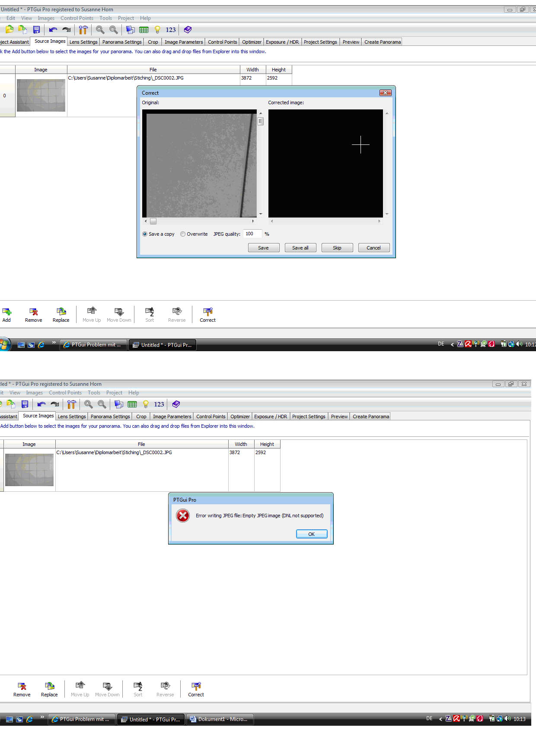
Task: Click the JPEG quality input field
Action: (252, 234)
